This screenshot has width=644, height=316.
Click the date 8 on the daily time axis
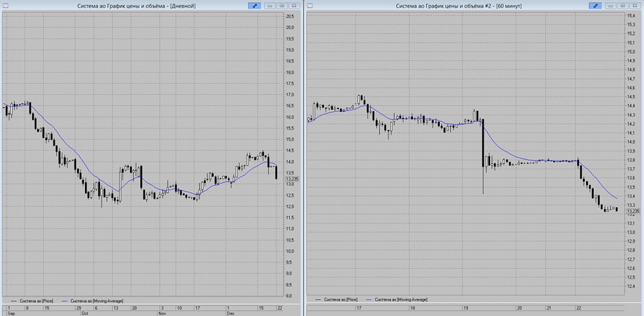pyautogui.click(x=27, y=308)
